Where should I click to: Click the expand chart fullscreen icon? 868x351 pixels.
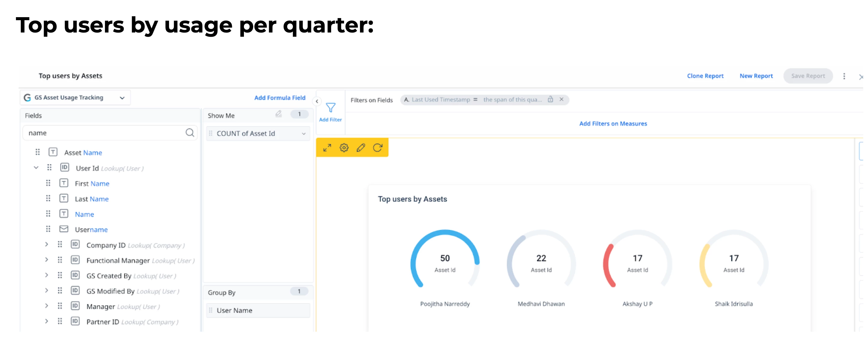tap(327, 148)
